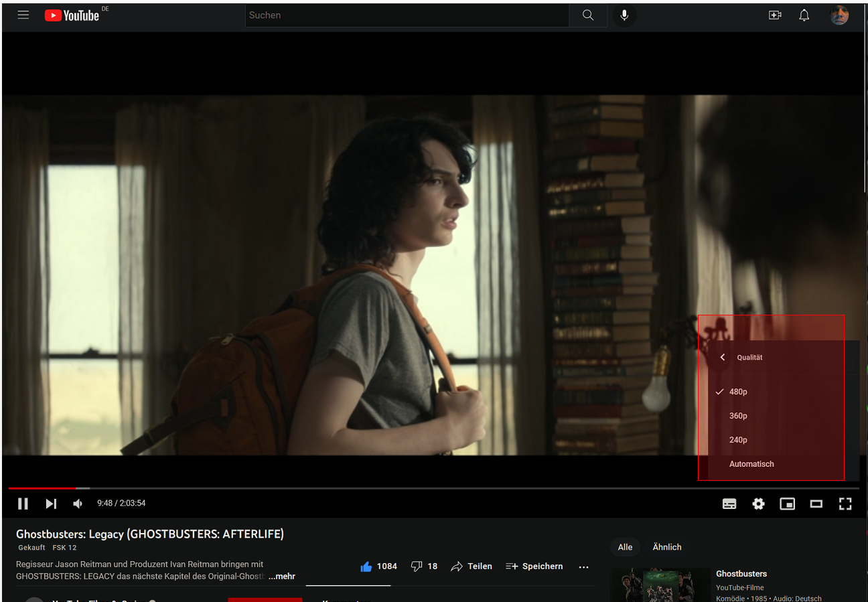The image size is (868, 602).
Task: Mute the video with speaker icon
Action: click(78, 504)
